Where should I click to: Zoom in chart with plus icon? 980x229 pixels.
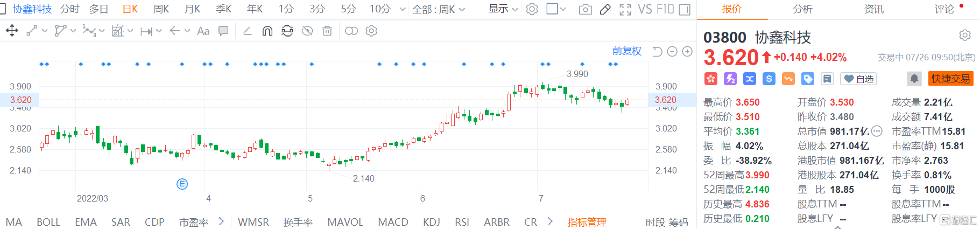[x=687, y=51]
